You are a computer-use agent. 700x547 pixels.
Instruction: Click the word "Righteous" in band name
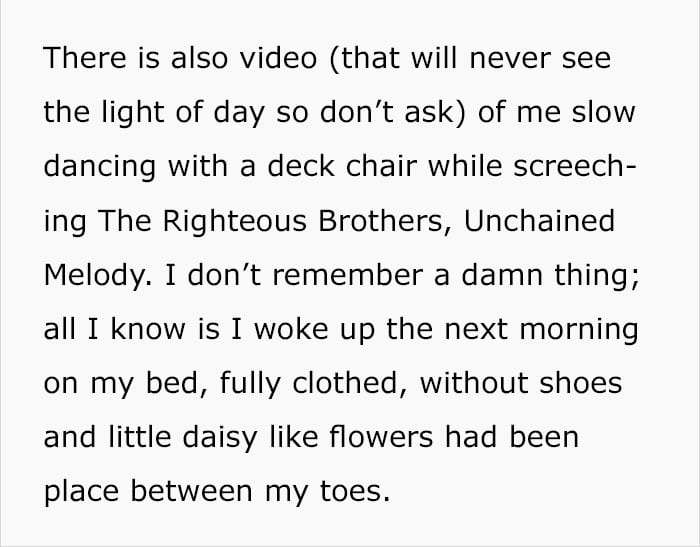click(234, 222)
